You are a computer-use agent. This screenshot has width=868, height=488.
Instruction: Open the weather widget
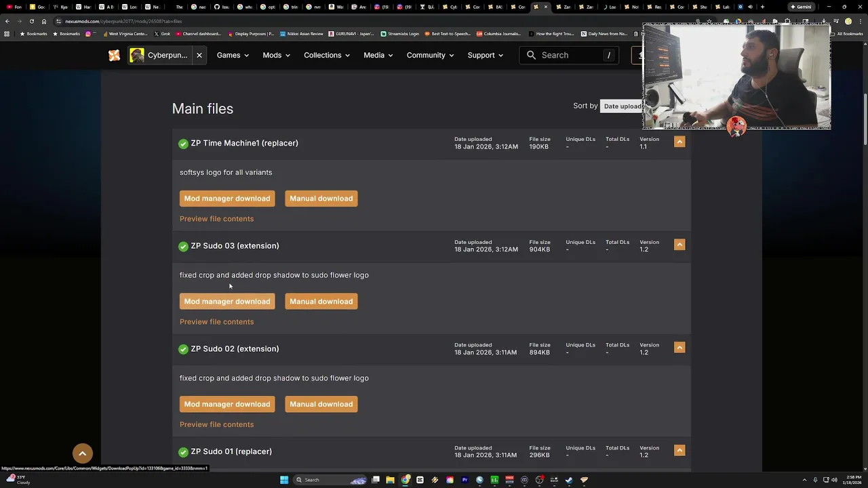[19, 480]
